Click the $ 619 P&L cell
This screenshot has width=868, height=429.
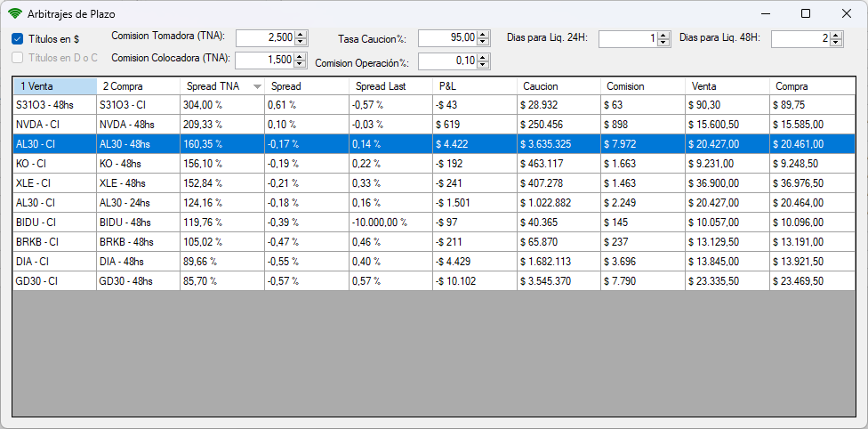coord(475,125)
